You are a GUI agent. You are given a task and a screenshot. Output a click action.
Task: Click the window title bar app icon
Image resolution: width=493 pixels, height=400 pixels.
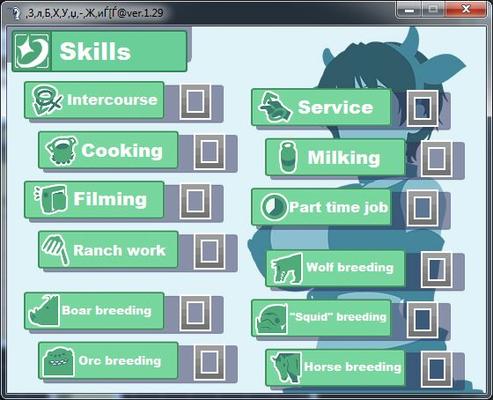point(15,13)
